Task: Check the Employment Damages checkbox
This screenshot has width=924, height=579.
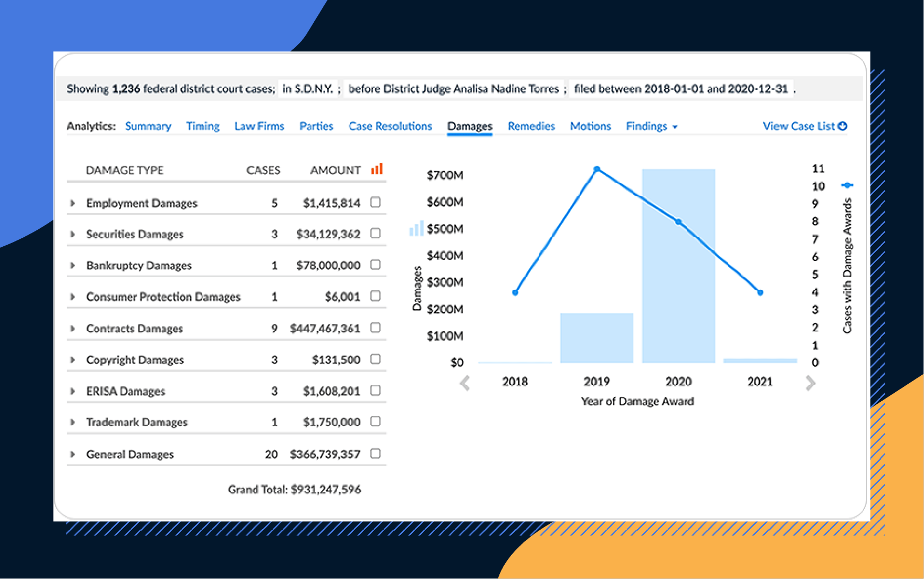Action: point(375,202)
